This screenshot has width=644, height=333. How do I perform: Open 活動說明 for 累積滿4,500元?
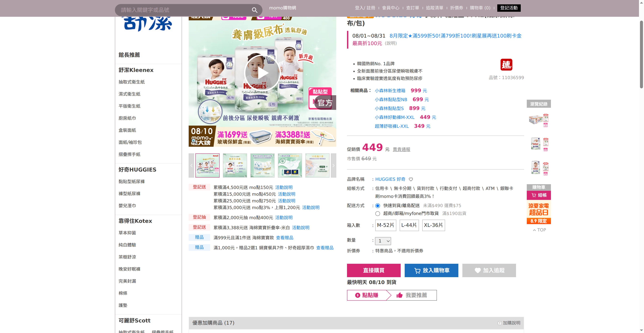click(284, 187)
